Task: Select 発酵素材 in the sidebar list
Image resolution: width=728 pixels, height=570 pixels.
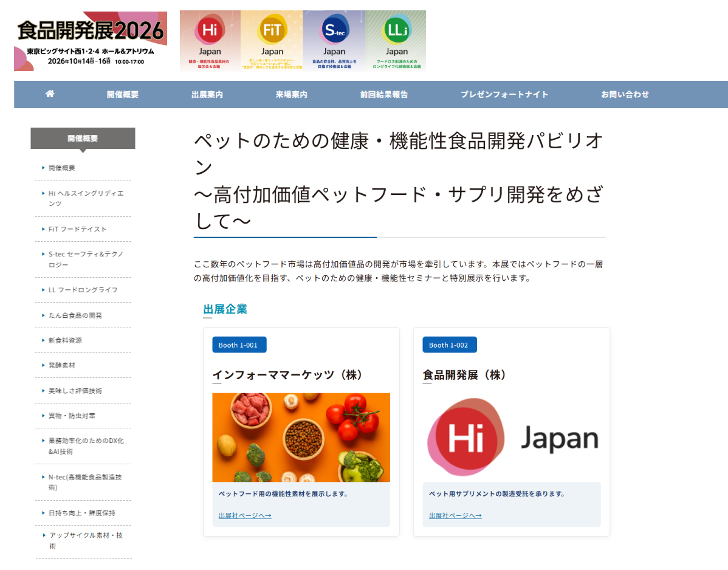Action: [x=62, y=365]
